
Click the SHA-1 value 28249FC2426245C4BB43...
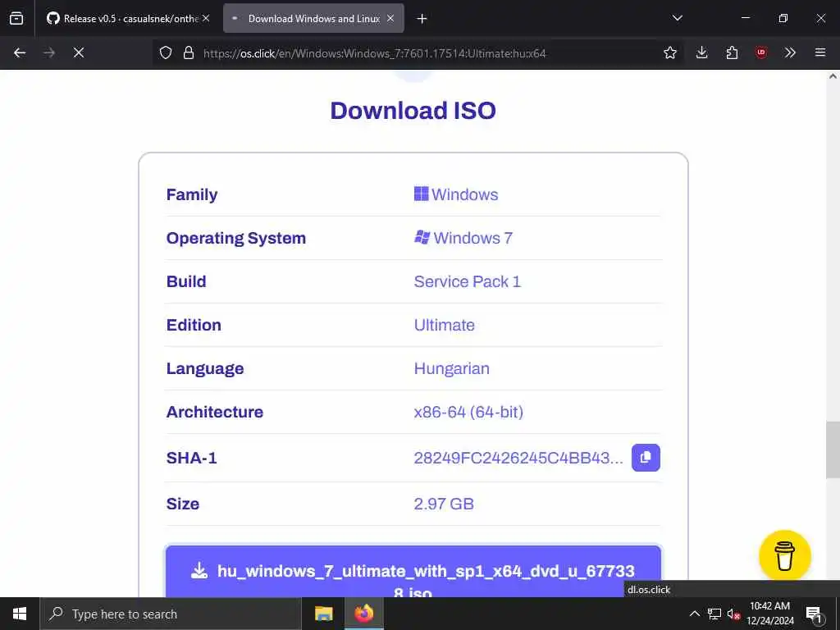[518, 458]
